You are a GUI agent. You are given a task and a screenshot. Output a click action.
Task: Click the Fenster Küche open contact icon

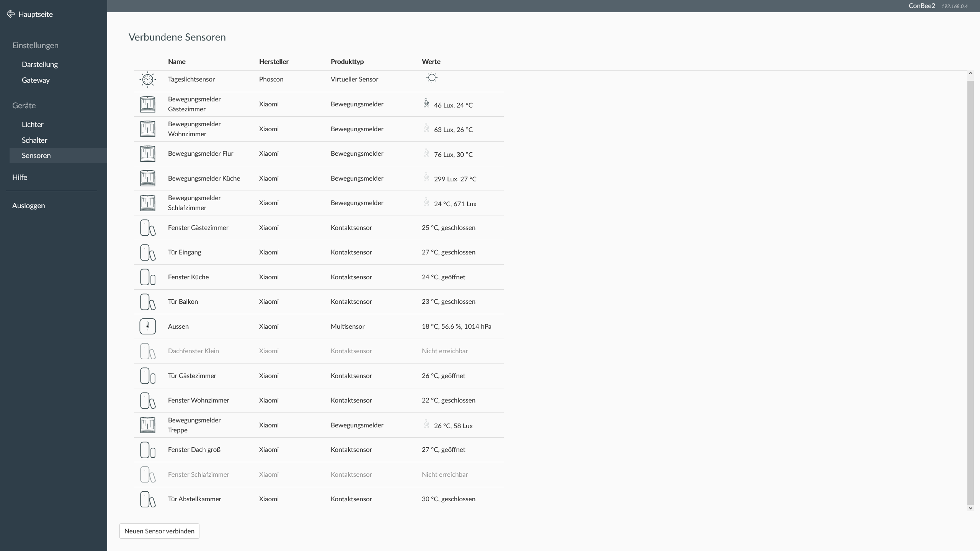148,277
